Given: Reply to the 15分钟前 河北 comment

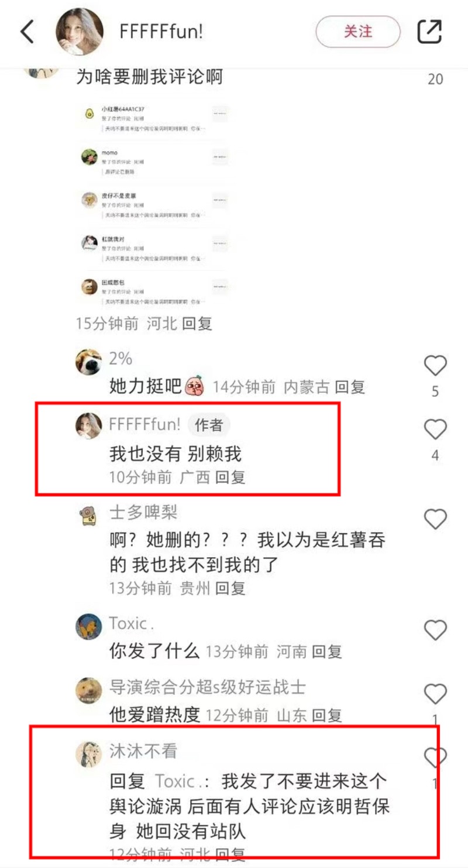Looking at the screenshot, I should coord(197,323).
